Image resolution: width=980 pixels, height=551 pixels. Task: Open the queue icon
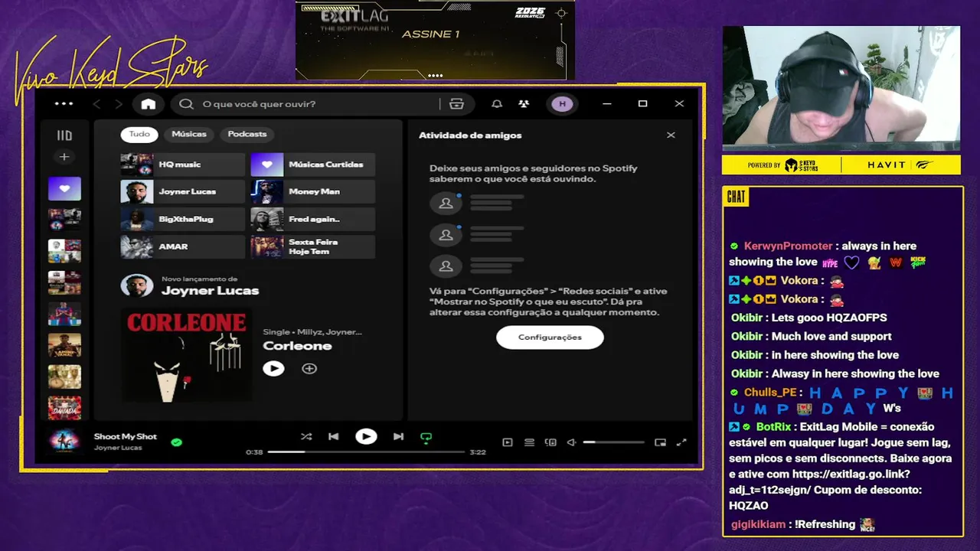click(x=529, y=442)
